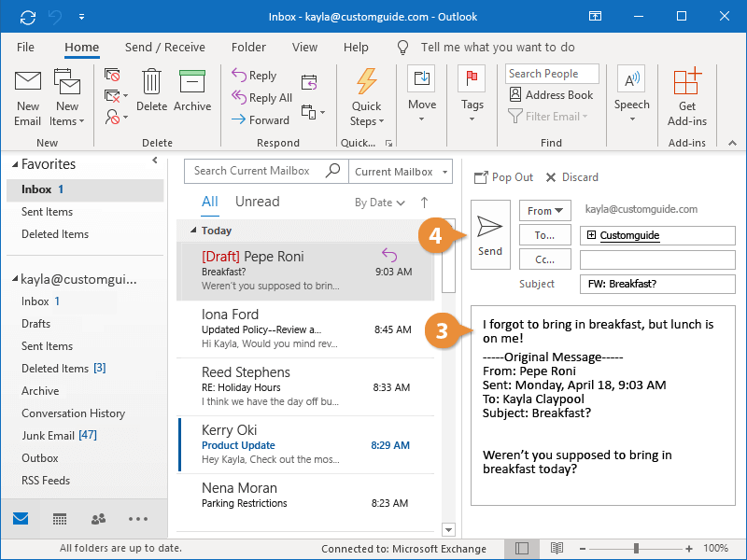Open the View tab
Screen dimensions: 747x560
(304, 48)
